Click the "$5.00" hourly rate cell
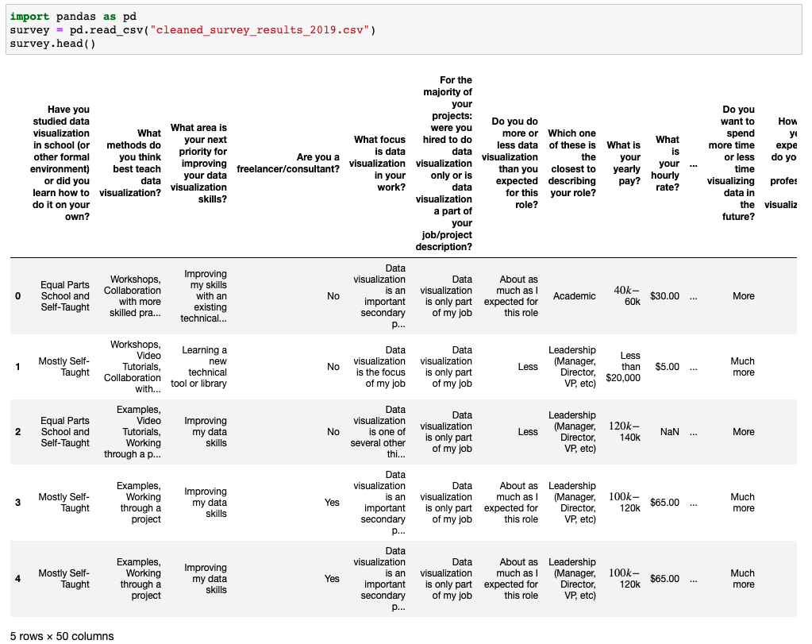The height and width of the screenshot is (644, 812). click(x=664, y=367)
